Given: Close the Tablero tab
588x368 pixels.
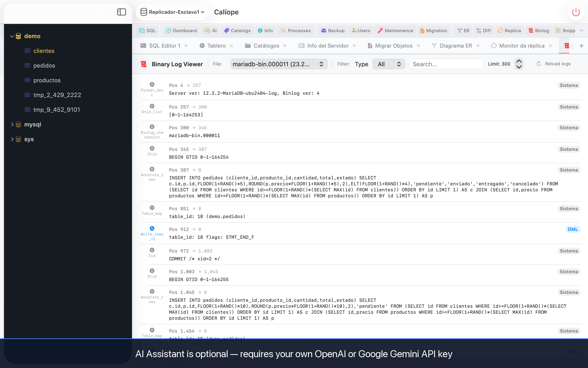Looking at the screenshot, I should [232, 46].
